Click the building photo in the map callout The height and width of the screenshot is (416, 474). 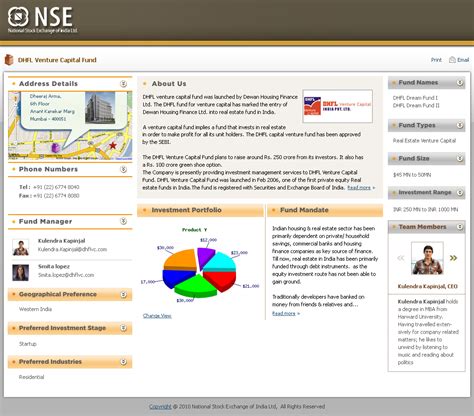coord(100,108)
